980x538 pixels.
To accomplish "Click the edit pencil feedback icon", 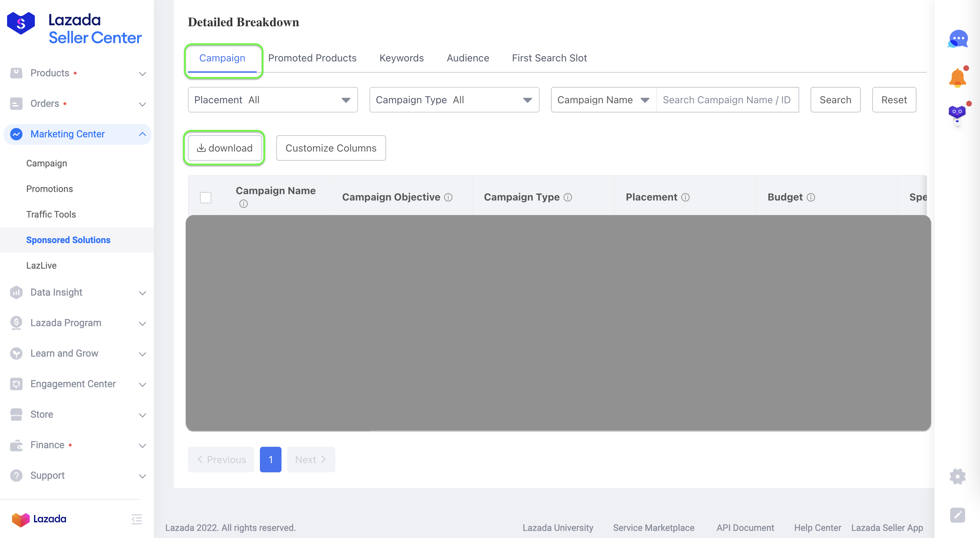I will 957,515.
